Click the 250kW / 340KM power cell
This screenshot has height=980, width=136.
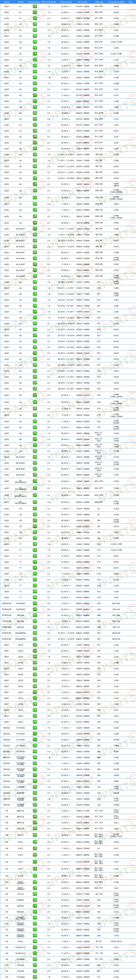[x=83, y=615]
